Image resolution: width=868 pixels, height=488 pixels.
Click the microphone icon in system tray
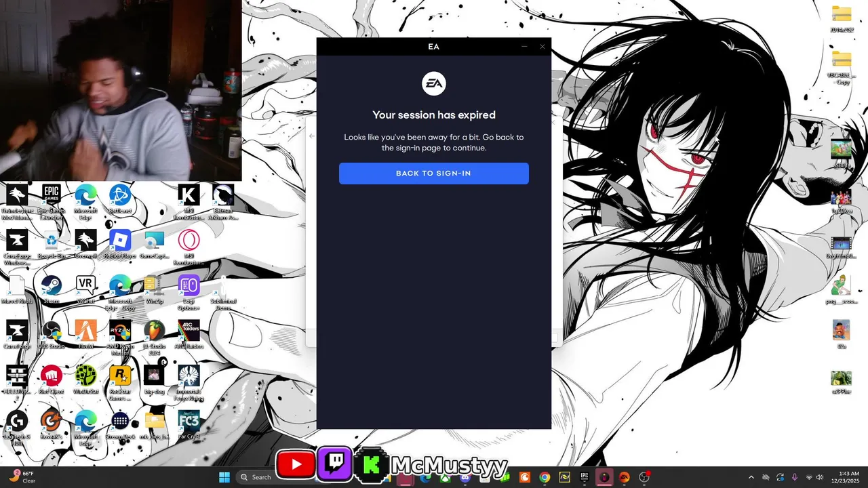coord(794,477)
